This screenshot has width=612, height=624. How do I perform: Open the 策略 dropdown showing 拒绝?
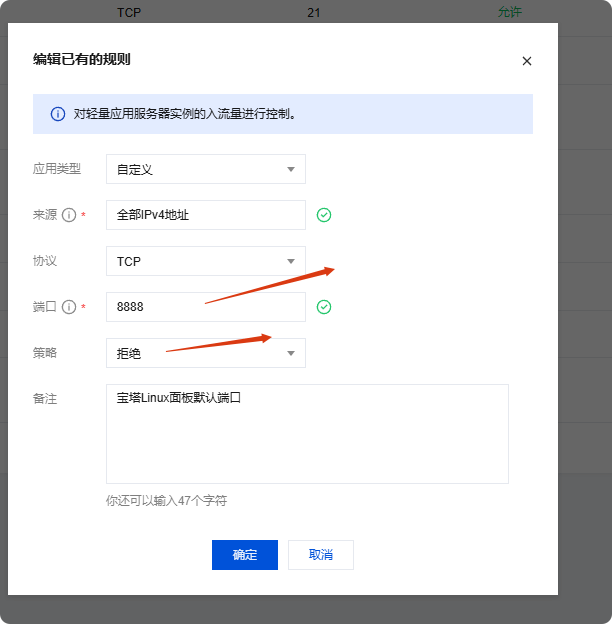click(x=206, y=353)
